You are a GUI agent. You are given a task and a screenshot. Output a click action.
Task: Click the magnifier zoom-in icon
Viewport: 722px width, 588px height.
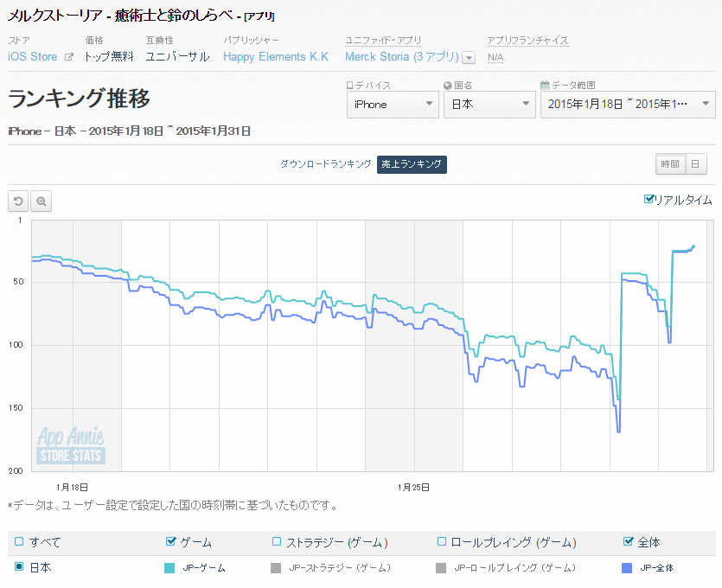point(41,201)
